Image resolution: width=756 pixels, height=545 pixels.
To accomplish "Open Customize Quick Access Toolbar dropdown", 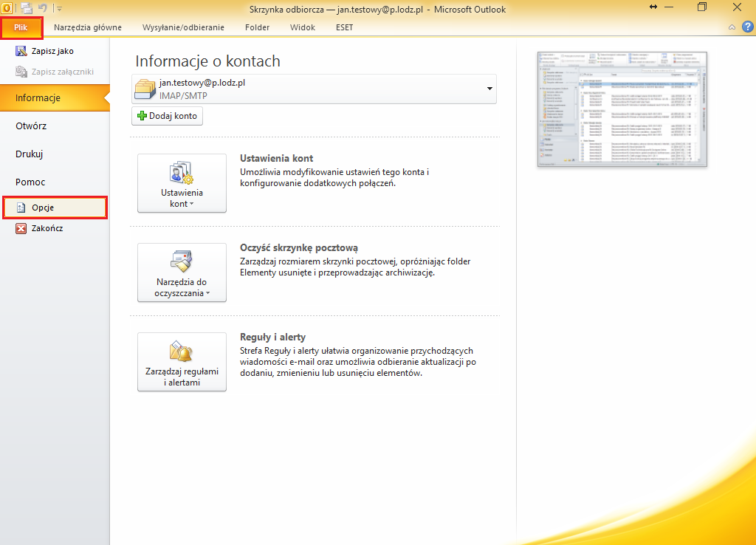I will 59,9.
